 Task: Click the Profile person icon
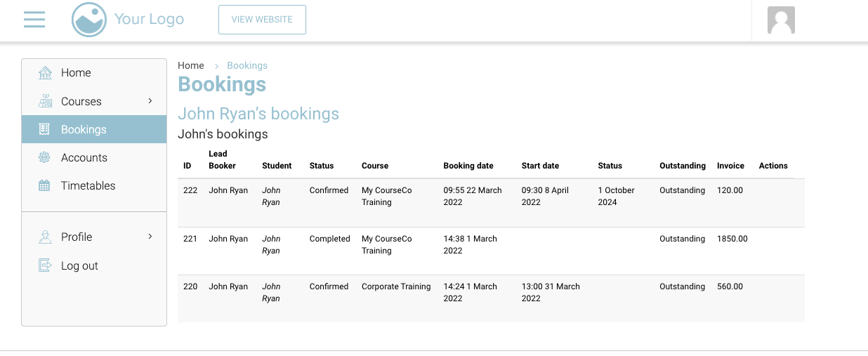[x=45, y=237]
